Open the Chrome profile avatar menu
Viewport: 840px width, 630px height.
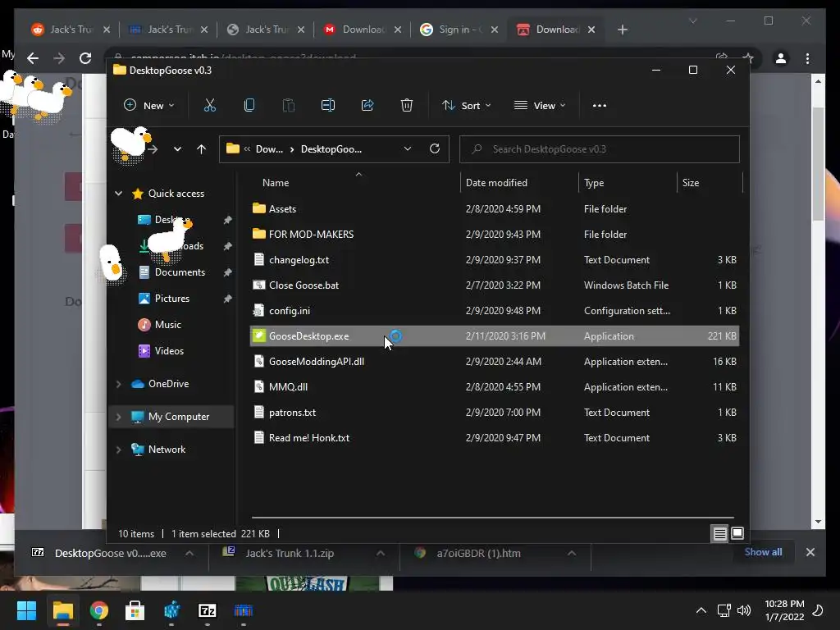click(781, 58)
